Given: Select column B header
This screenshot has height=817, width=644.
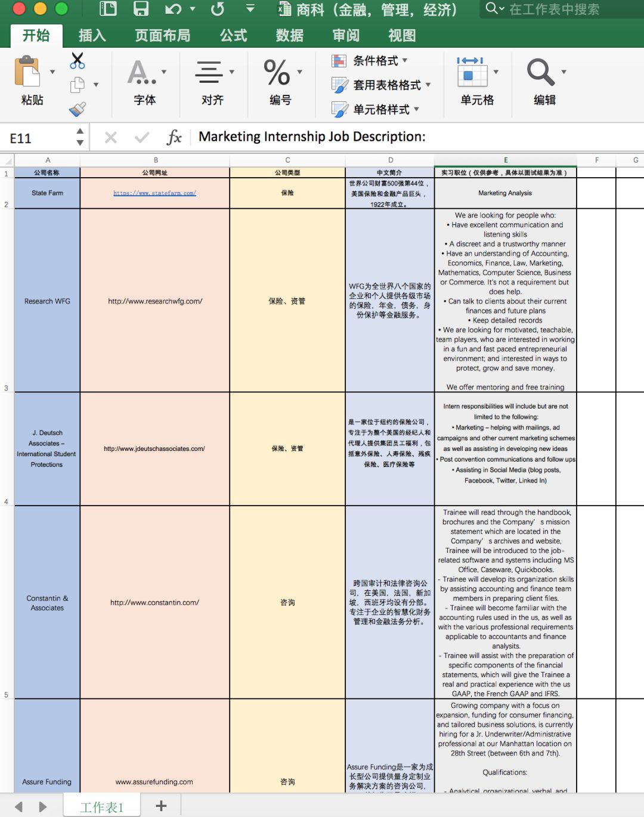Looking at the screenshot, I should 156,160.
